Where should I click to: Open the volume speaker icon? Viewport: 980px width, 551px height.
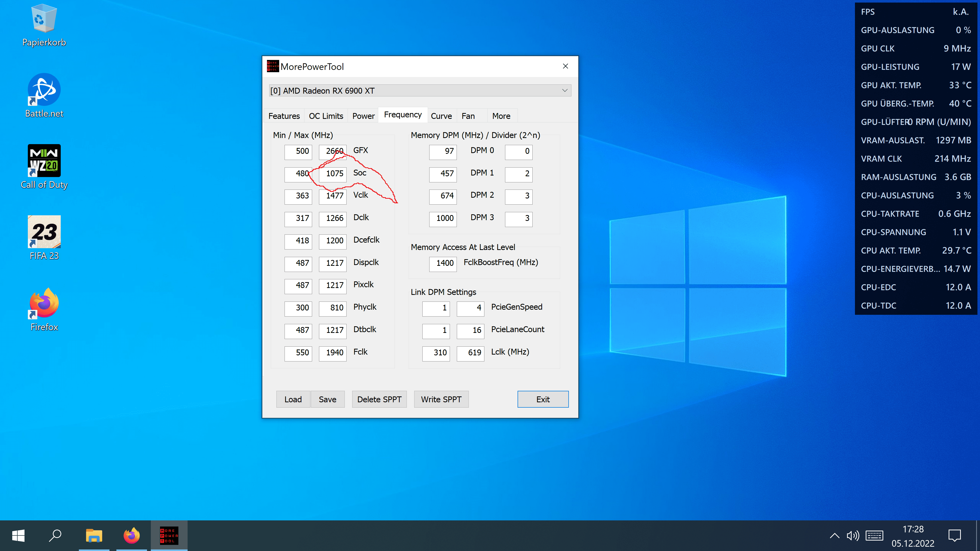click(x=853, y=536)
